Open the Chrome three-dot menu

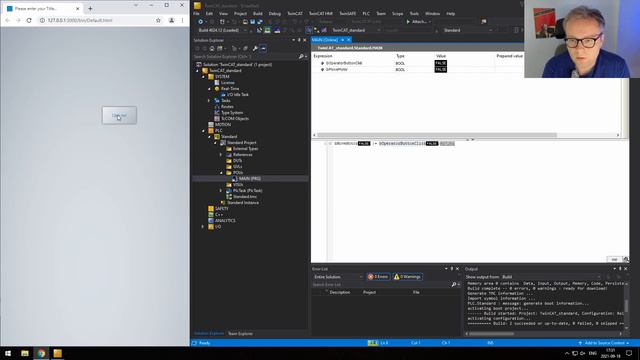point(182,20)
